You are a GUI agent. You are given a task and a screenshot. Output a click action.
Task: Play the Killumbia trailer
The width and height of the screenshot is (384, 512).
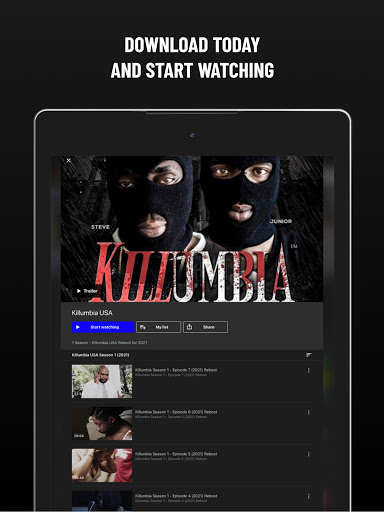[87, 291]
